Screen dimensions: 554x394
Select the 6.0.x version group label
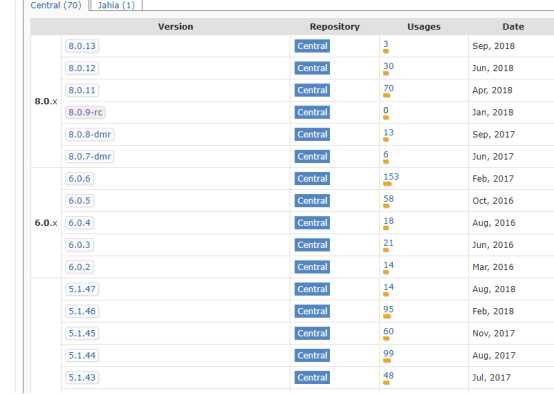click(x=46, y=223)
